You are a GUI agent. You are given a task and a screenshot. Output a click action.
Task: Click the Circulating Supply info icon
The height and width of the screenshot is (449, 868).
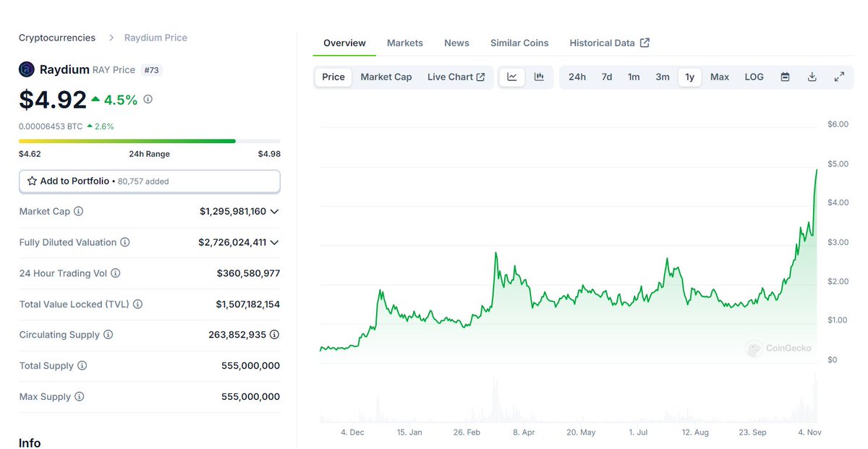pyautogui.click(x=109, y=335)
